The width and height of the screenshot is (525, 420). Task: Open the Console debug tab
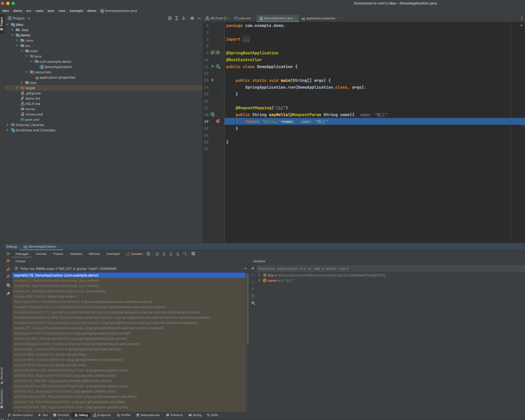coord(41,254)
